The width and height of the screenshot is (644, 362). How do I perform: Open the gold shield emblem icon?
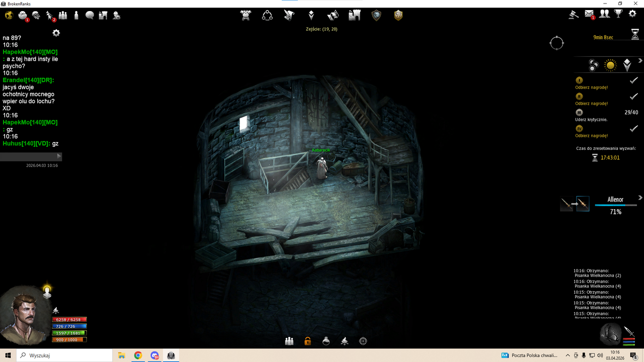398,15
